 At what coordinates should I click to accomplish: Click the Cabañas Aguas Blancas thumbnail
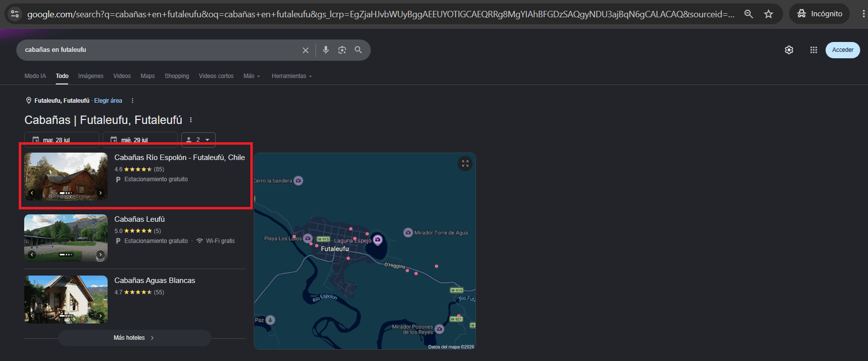66,299
